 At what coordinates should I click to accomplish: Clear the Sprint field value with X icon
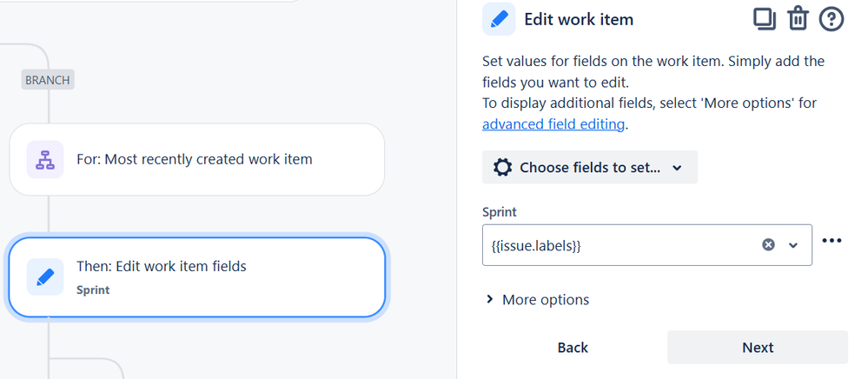(768, 245)
